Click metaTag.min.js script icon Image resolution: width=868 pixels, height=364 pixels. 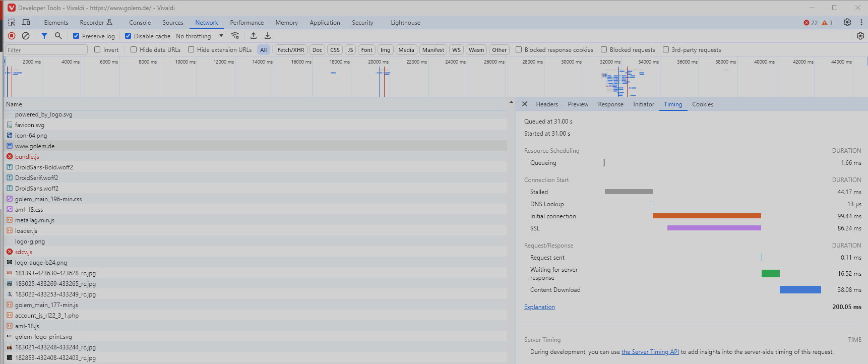tap(10, 220)
